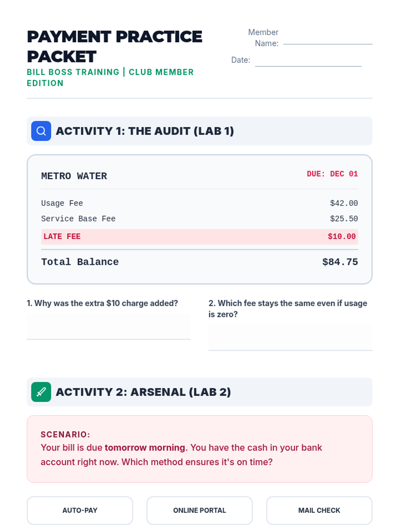Click the answer field under question 2

click(x=290, y=337)
